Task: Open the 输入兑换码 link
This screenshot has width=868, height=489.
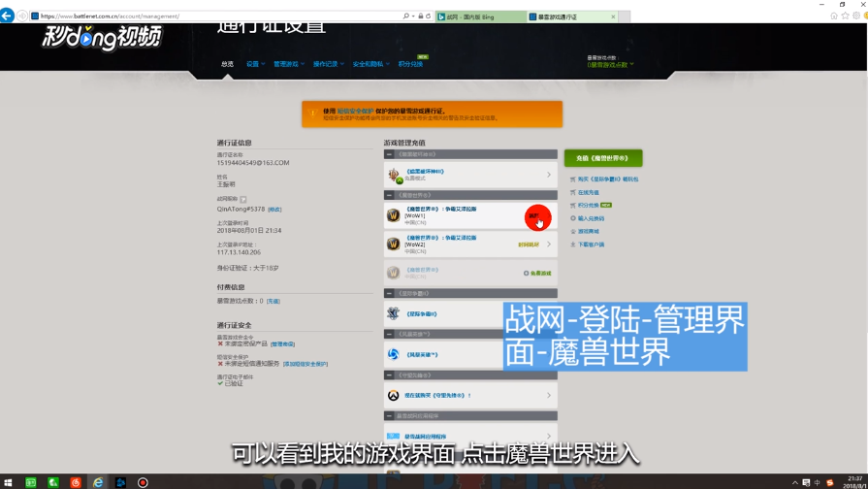Action: coord(591,218)
